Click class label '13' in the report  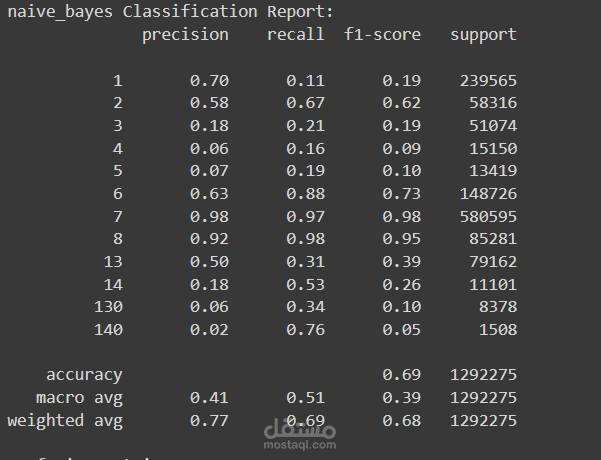[x=113, y=262]
